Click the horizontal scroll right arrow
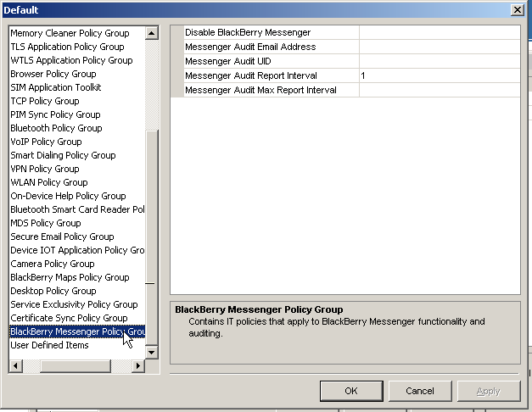This screenshot has width=532, height=412. click(x=138, y=365)
